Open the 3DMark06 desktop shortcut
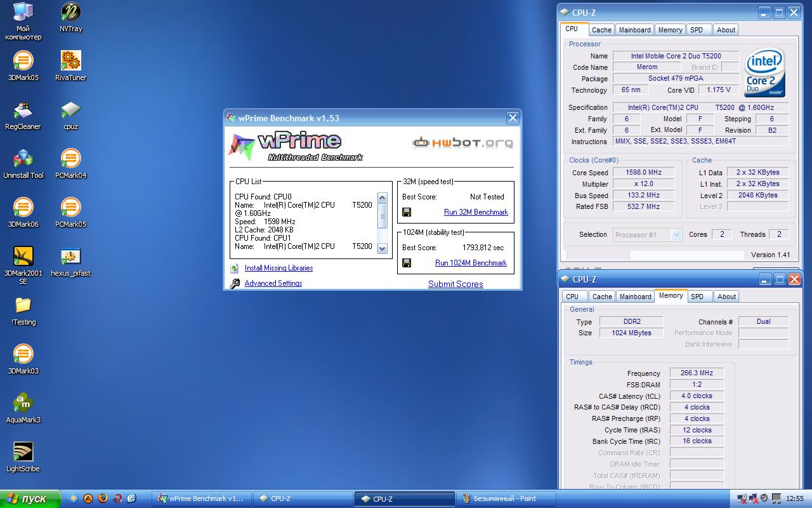This screenshot has width=812, height=508. [23, 213]
